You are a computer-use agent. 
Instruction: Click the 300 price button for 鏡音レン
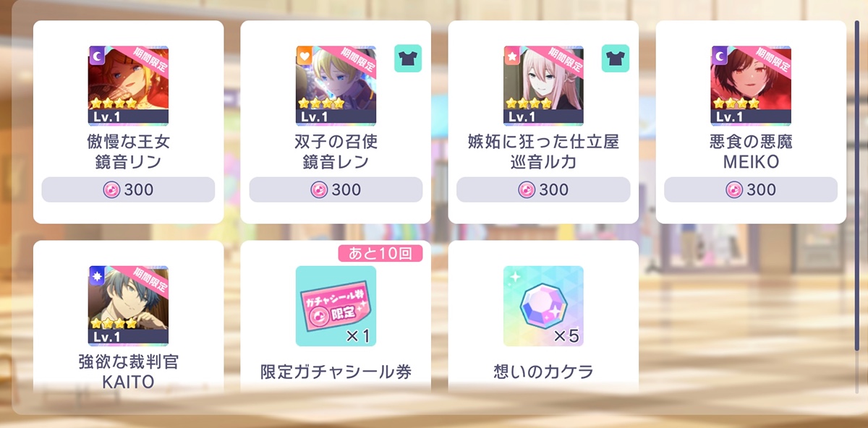coord(336,189)
